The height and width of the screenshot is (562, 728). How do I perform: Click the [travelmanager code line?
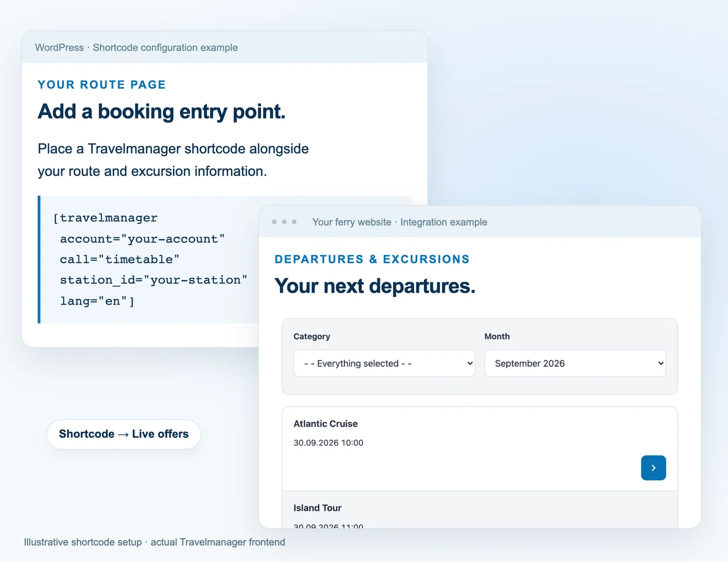(106, 218)
